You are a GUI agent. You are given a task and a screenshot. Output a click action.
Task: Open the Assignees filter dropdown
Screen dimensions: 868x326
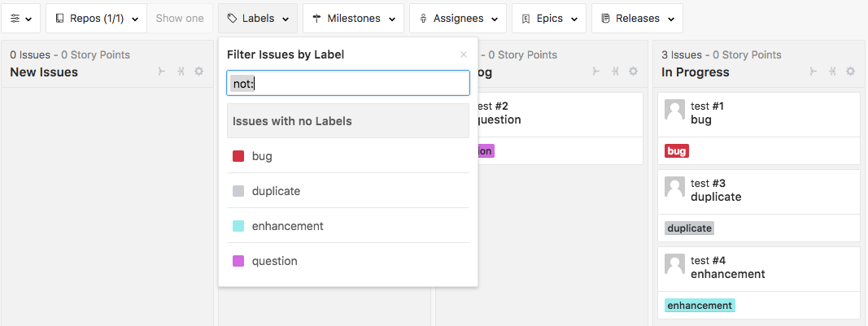[457, 18]
